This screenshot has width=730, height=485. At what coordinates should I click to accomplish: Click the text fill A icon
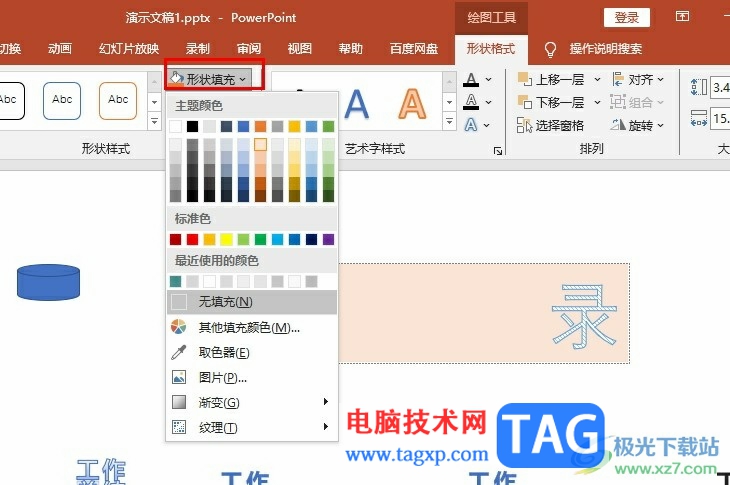[x=471, y=80]
